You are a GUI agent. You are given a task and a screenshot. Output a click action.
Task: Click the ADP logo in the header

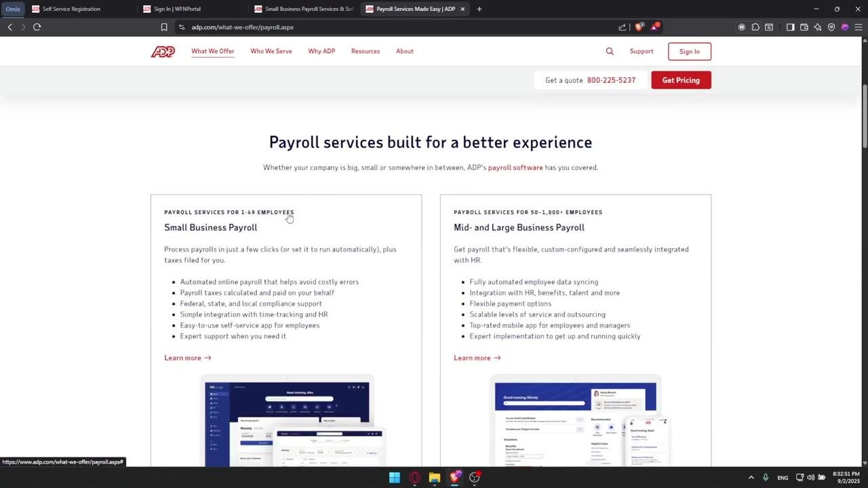(x=163, y=52)
